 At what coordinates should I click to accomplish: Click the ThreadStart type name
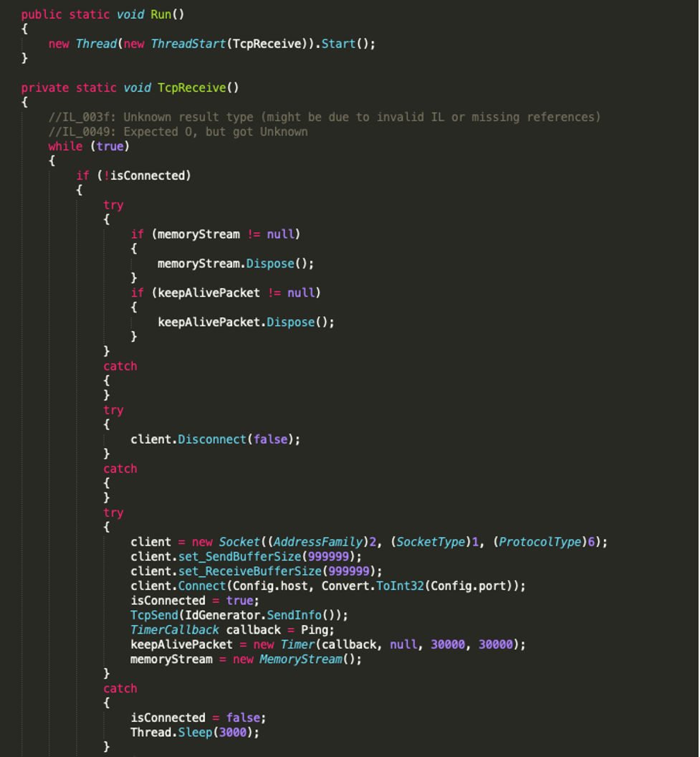coord(188,44)
